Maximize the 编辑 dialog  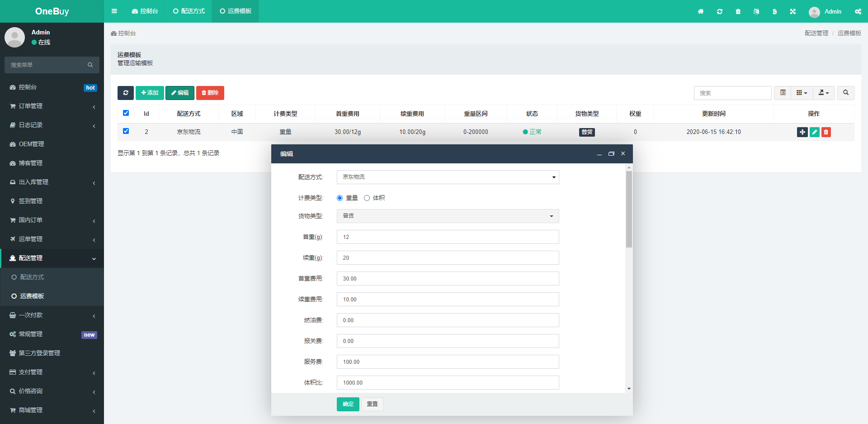point(611,154)
